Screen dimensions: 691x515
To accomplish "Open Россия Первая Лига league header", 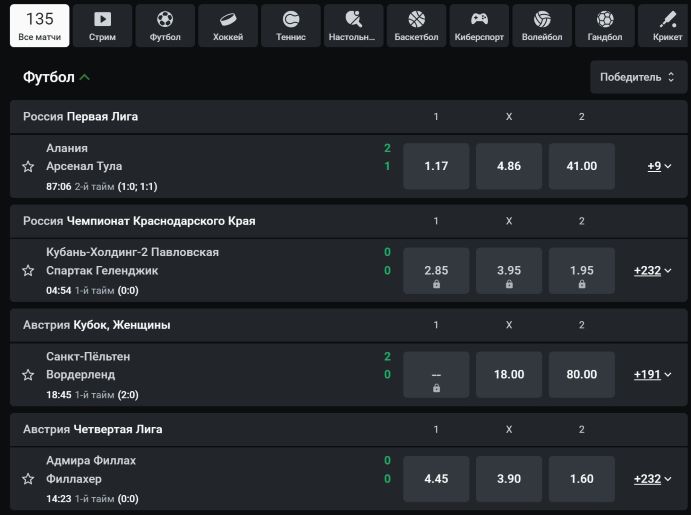I will point(81,117).
